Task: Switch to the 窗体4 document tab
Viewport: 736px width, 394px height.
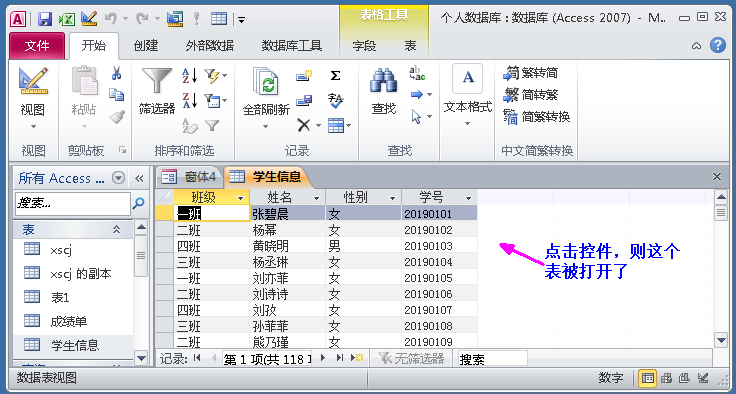Action: pyautogui.click(x=189, y=177)
